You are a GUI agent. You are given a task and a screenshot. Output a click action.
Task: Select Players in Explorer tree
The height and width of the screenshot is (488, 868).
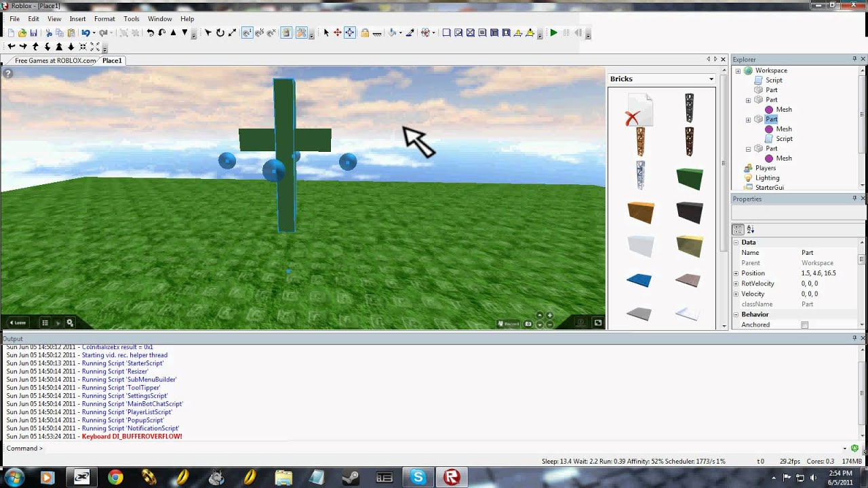click(765, 168)
